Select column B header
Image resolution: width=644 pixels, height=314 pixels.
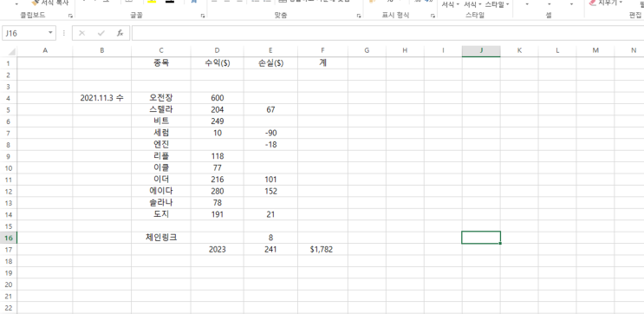pos(102,51)
